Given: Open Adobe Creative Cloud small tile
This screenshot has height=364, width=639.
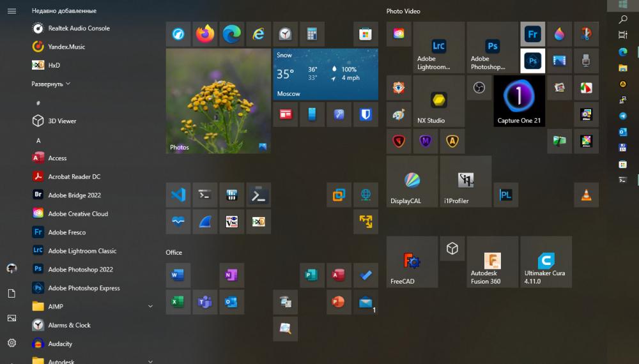Looking at the screenshot, I should pyautogui.click(x=399, y=34).
